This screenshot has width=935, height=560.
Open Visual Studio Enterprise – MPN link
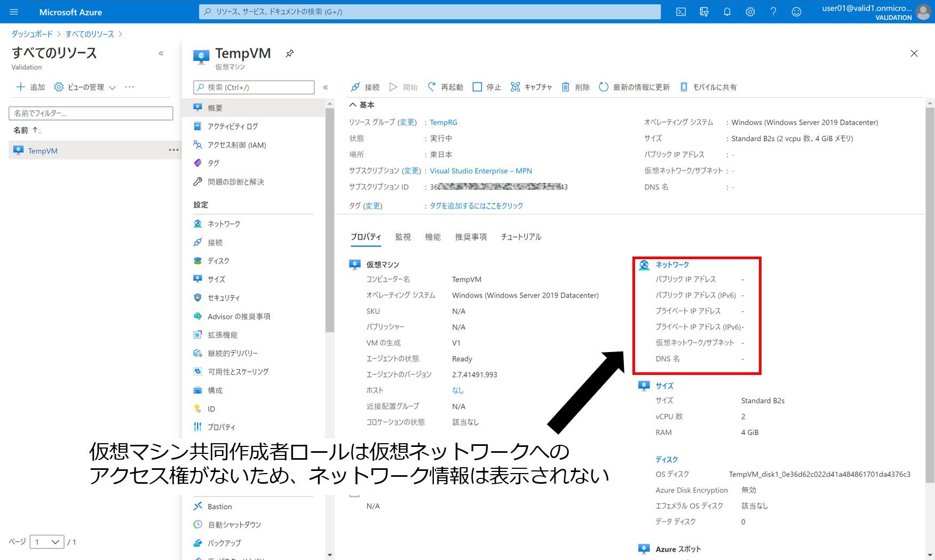point(481,171)
